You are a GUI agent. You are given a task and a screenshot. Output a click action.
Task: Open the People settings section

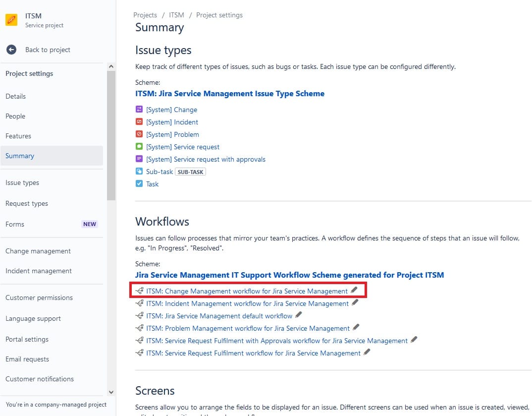coord(15,116)
